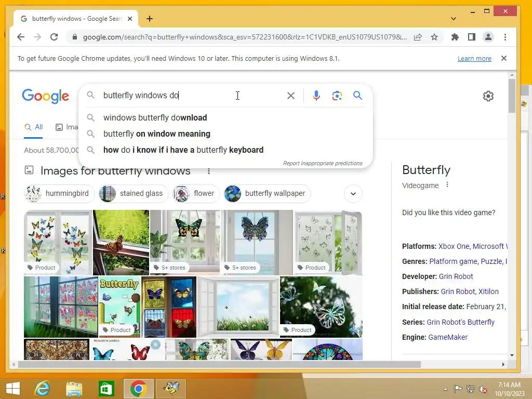Show hidden system tray icons
This screenshot has height=399, width=532.
click(445, 389)
